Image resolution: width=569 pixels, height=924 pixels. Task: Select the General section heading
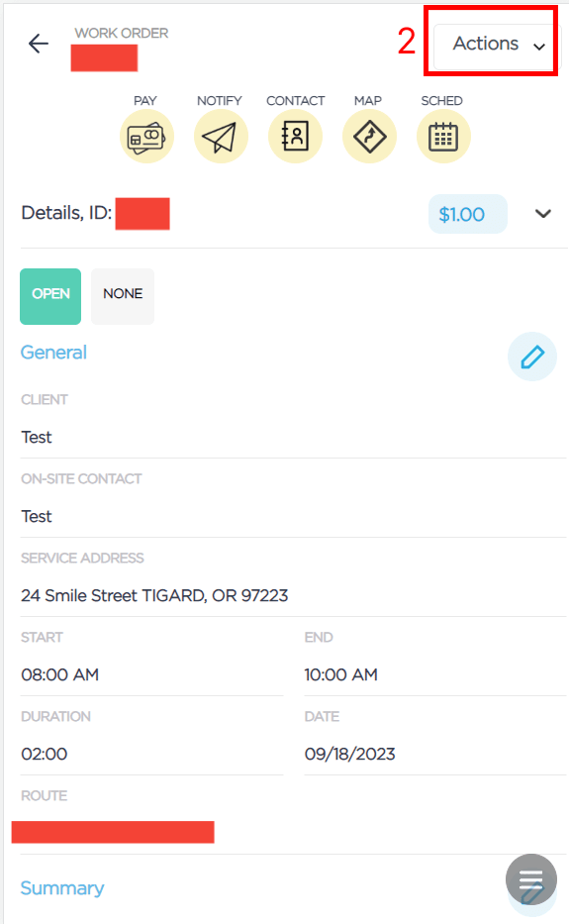coord(53,353)
